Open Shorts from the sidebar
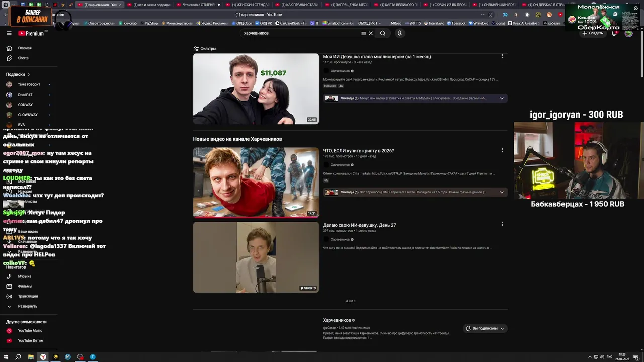 23,58
